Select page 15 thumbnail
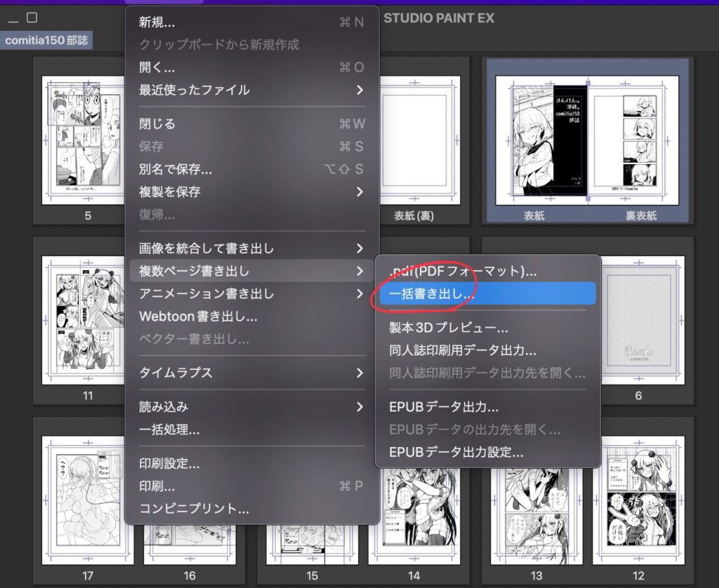719x588 pixels. tap(312, 544)
